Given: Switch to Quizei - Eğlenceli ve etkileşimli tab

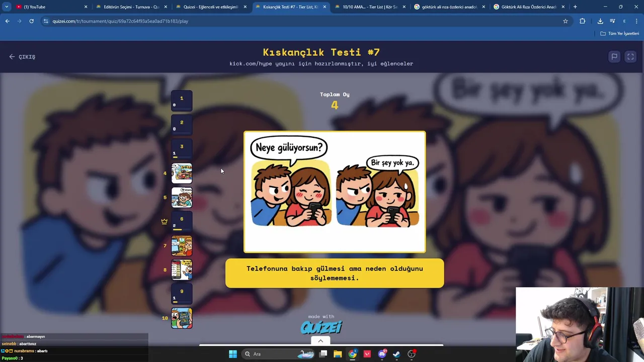Looking at the screenshot, I should (210, 7).
